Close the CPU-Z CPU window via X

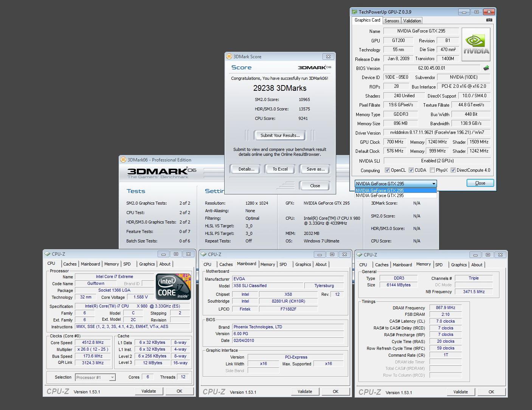[x=188, y=254]
